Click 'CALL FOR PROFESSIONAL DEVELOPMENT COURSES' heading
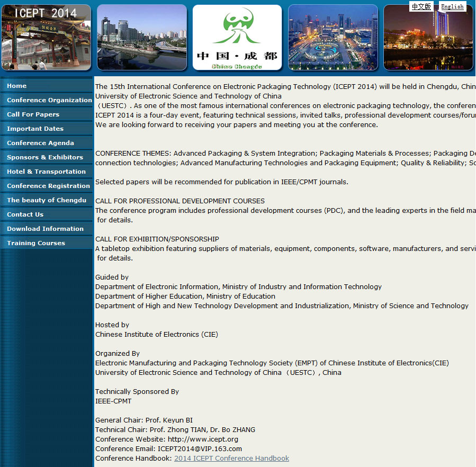The image size is (476, 467). [180, 201]
